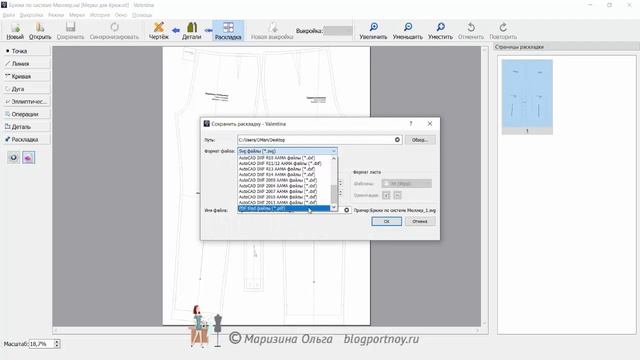Viewport: 640px width, 360px height.
Task: Click the help question mark in save dialog
Action: pyautogui.click(x=411, y=124)
